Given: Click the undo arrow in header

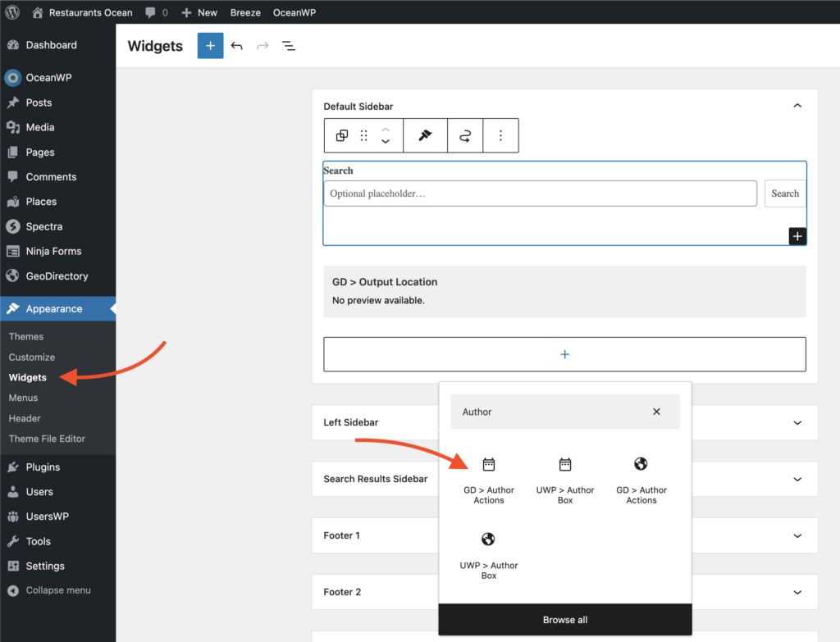Looking at the screenshot, I should pyautogui.click(x=237, y=46).
